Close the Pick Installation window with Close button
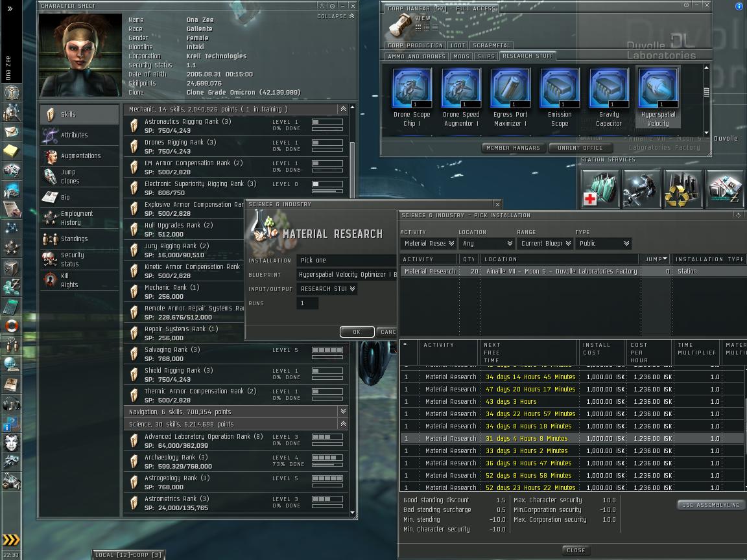Image resolution: width=747 pixels, height=560 pixels. point(576,550)
